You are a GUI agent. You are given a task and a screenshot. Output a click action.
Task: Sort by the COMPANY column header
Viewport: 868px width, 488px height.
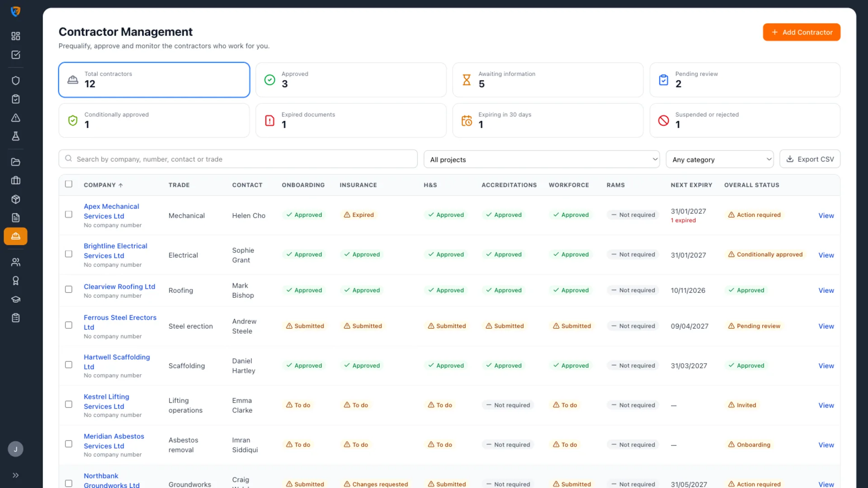pyautogui.click(x=103, y=185)
